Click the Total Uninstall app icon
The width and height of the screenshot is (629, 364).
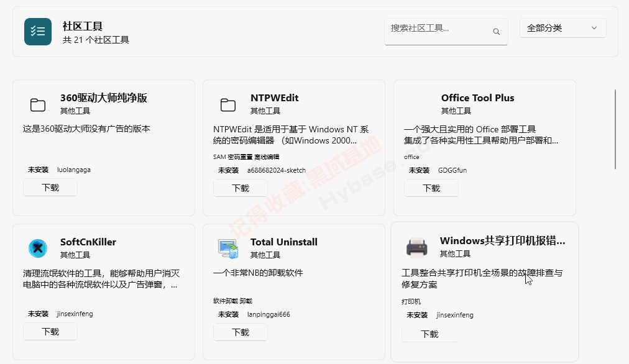click(228, 248)
